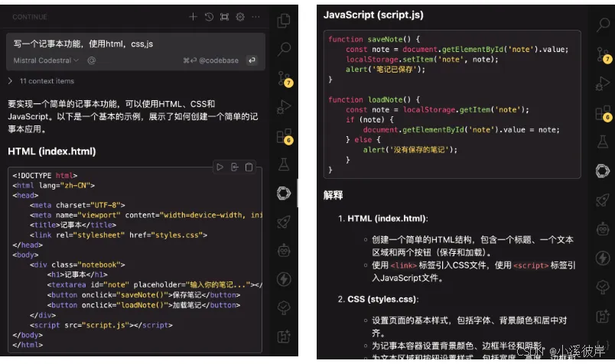
Task: Click tree icon in left screenshot activity bar
Action: pos(284,307)
